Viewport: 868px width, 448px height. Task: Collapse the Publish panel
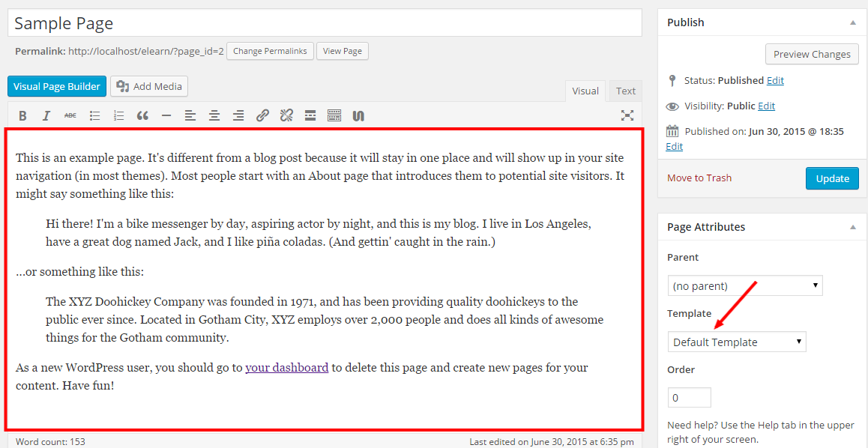(x=852, y=22)
